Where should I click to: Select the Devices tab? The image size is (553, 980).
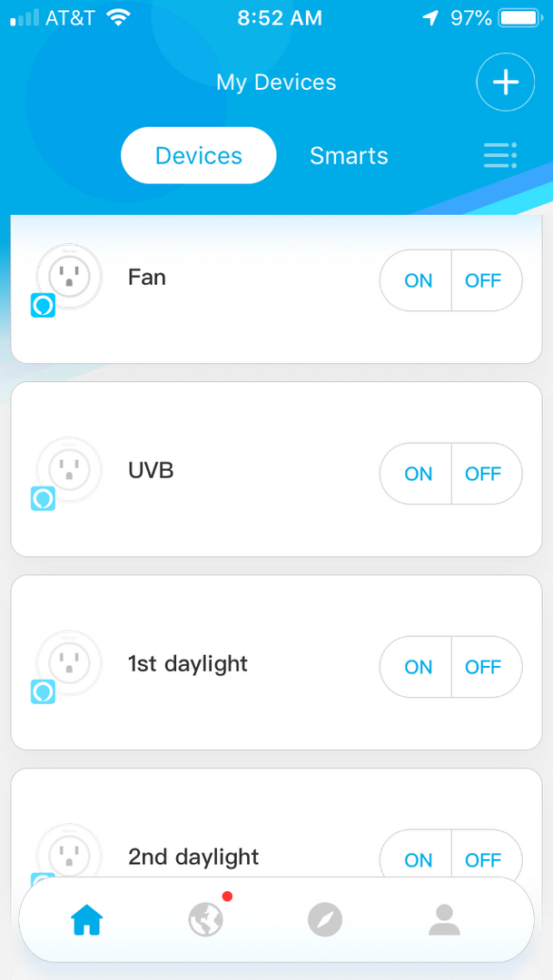pyautogui.click(x=199, y=156)
